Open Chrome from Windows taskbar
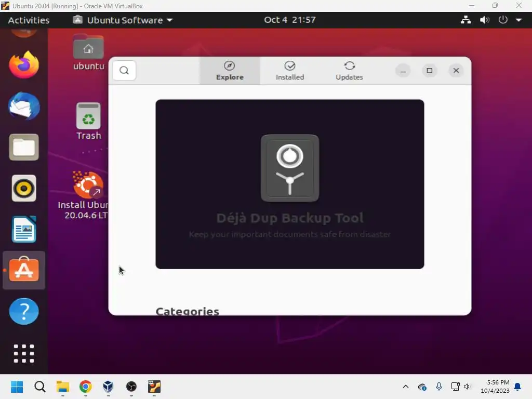Screen dimensions: 532x399 pos(86,387)
